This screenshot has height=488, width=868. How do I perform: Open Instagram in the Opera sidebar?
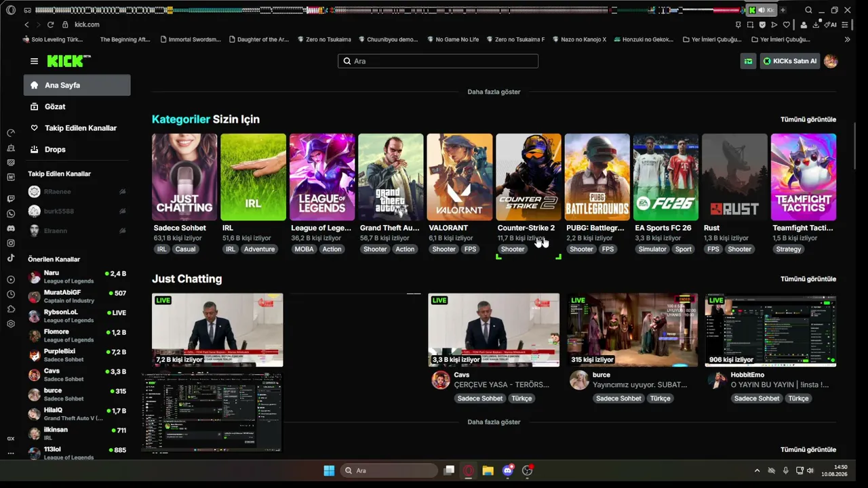(x=11, y=243)
